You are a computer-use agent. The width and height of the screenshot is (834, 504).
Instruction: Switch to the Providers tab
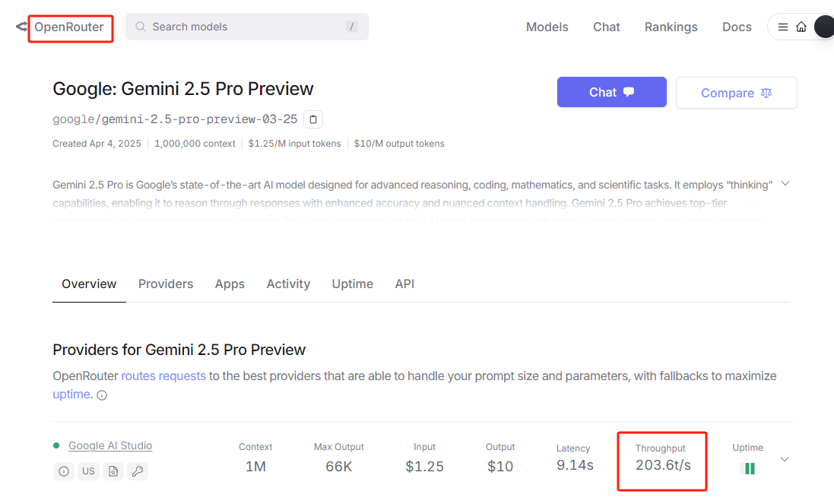tap(166, 284)
